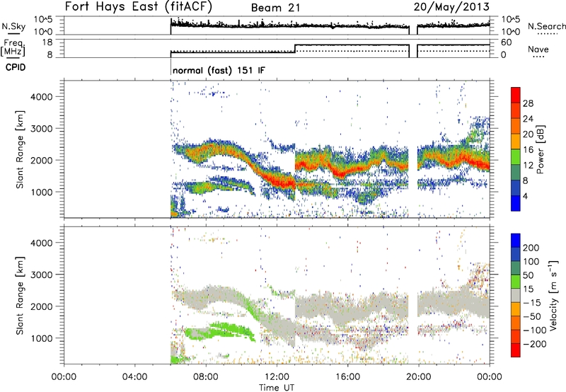566x392 pixels.
Task: Click the '08:00' time axis tick label
Action: pyautogui.click(x=206, y=377)
